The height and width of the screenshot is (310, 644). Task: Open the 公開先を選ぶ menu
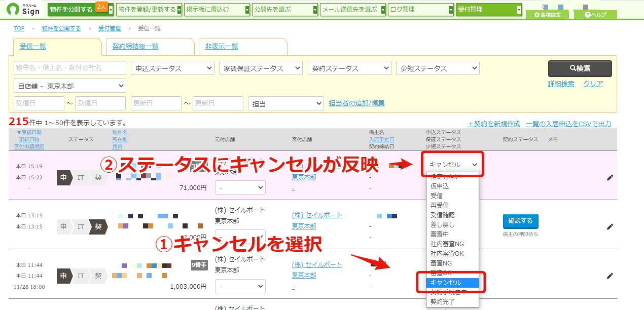[285, 10]
